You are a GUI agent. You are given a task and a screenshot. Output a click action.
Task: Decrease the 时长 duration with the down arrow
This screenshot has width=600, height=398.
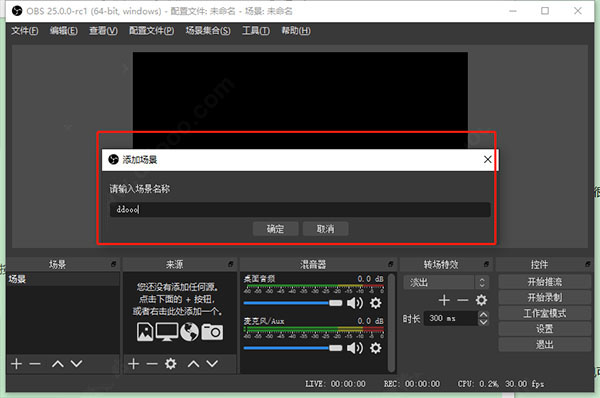484,322
